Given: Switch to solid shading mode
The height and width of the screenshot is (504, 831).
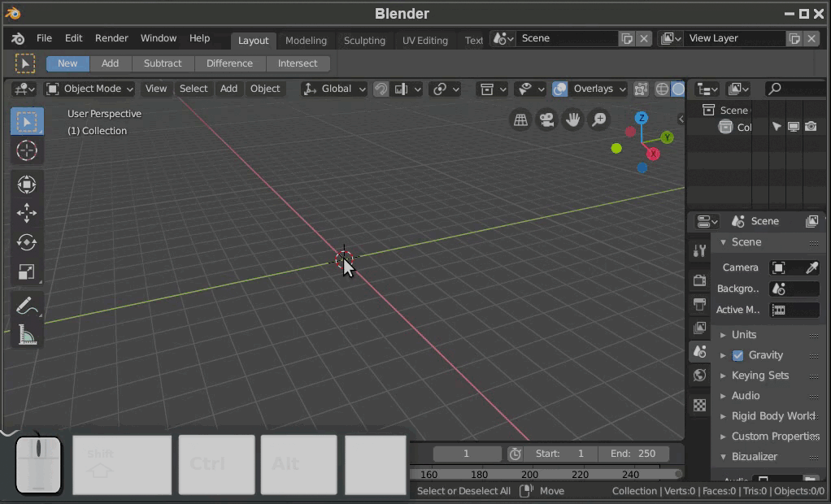Looking at the screenshot, I should coord(678,89).
